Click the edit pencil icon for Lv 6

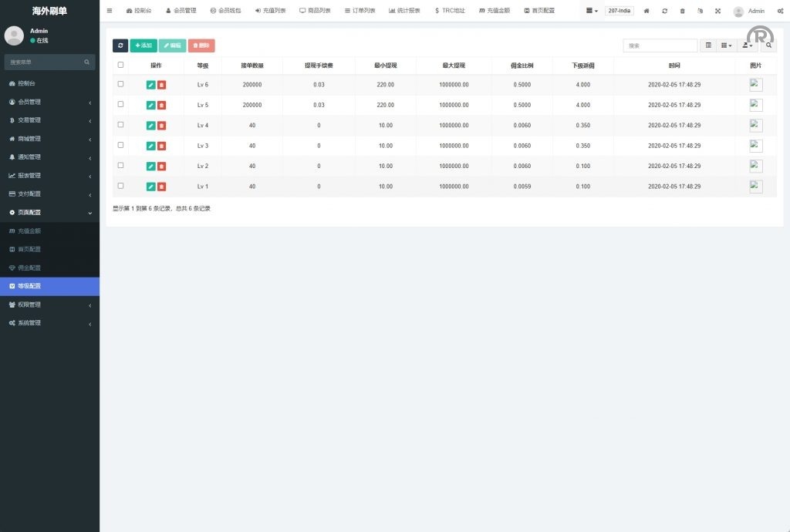(x=151, y=85)
